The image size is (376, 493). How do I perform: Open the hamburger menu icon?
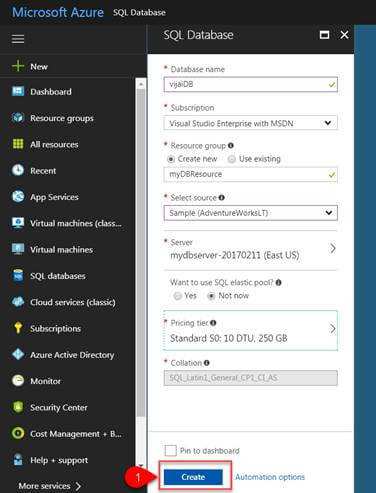pyautogui.click(x=18, y=39)
